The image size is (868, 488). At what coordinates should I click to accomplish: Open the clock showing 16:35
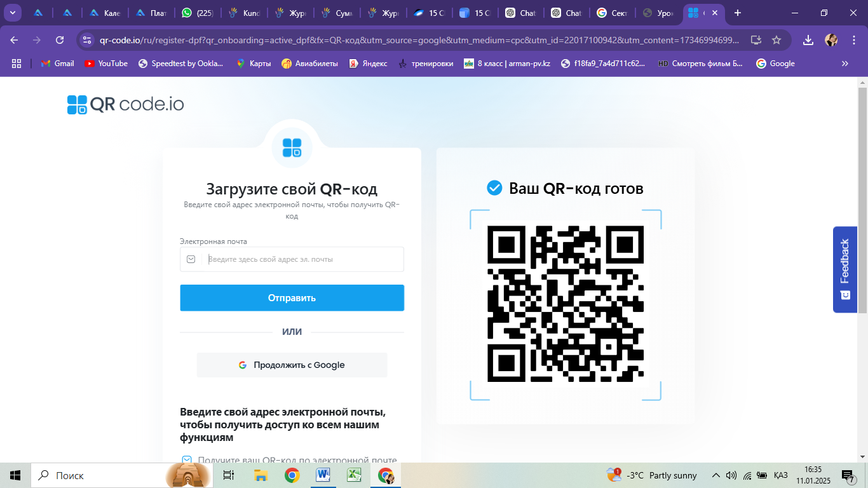(813, 475)
